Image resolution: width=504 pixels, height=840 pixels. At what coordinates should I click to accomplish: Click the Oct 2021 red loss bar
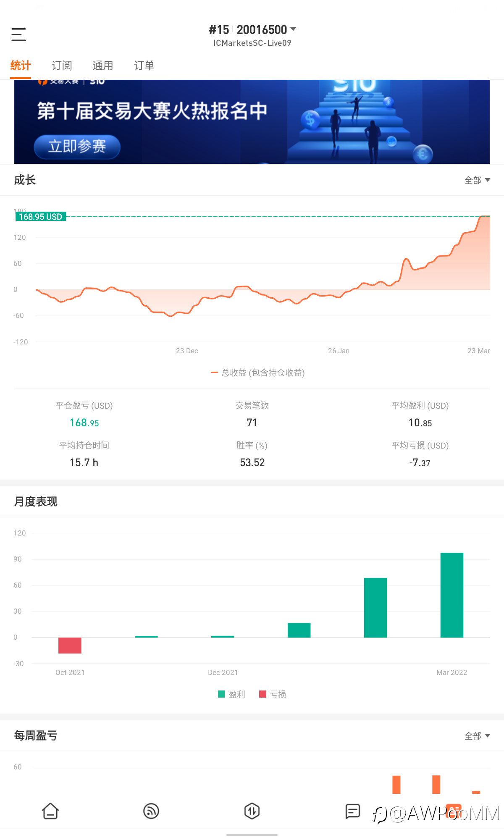click(70, 645)
